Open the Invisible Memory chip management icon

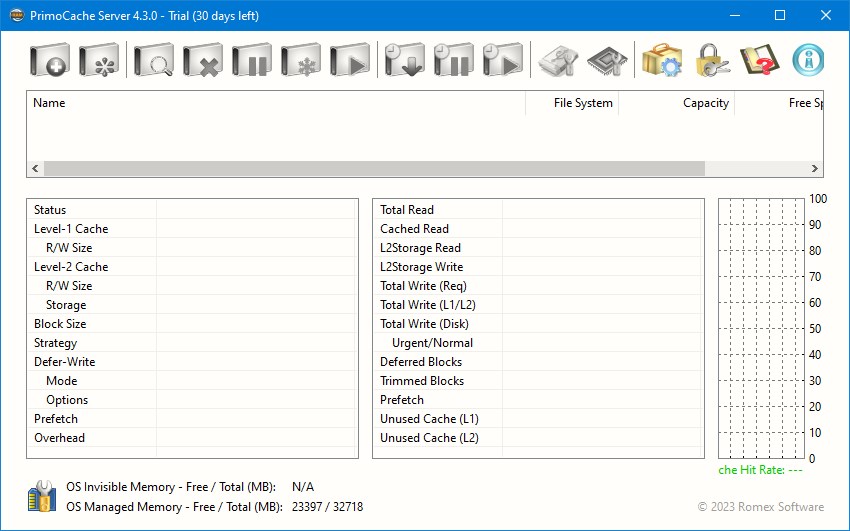tap(607, 60)
